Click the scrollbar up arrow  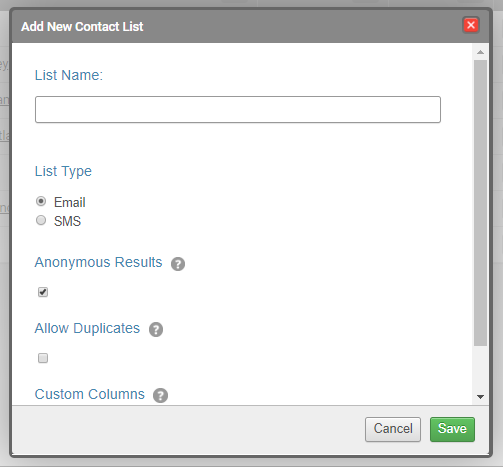(480, 52)
